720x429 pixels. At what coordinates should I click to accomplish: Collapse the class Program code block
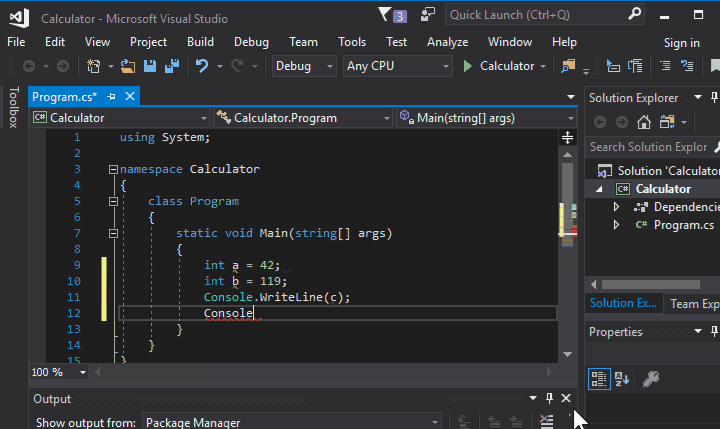pos(113,202)
